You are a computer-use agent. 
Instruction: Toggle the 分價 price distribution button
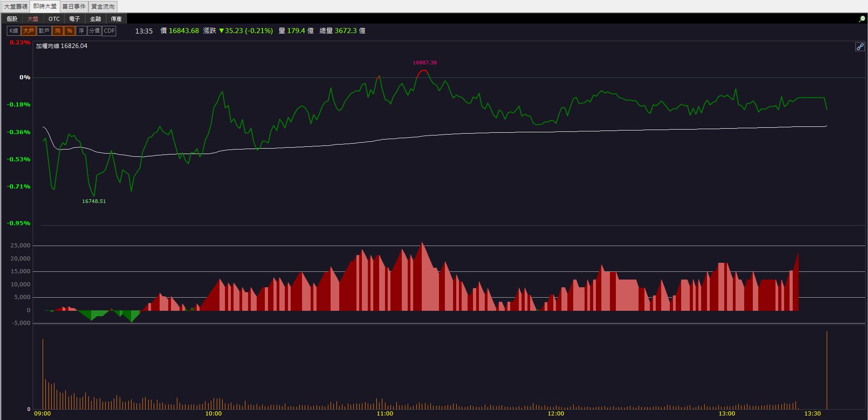click(94, 31)
